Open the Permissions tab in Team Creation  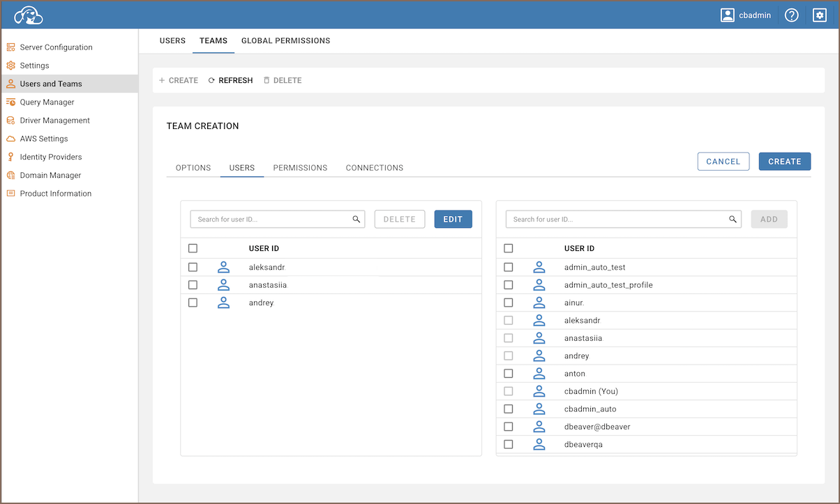[300, 168]
